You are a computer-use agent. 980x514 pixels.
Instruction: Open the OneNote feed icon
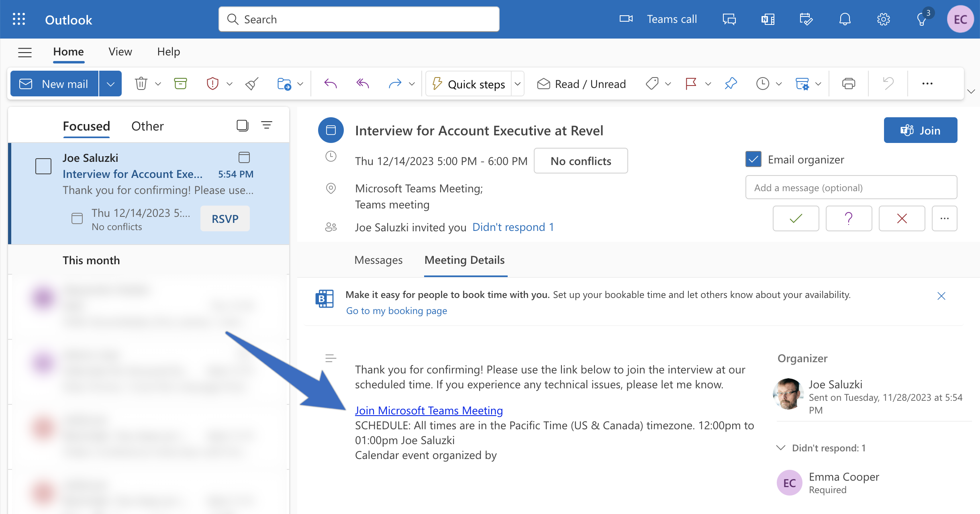(768, 19)
